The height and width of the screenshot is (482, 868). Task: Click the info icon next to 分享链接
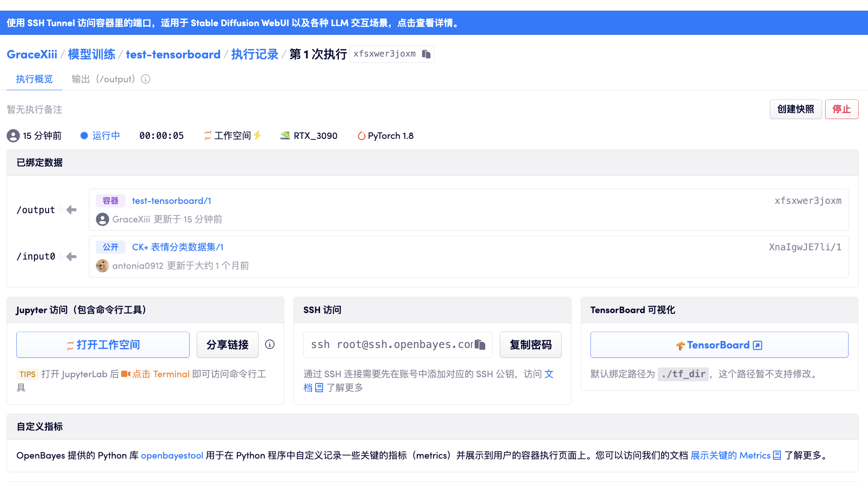[270, 344]
